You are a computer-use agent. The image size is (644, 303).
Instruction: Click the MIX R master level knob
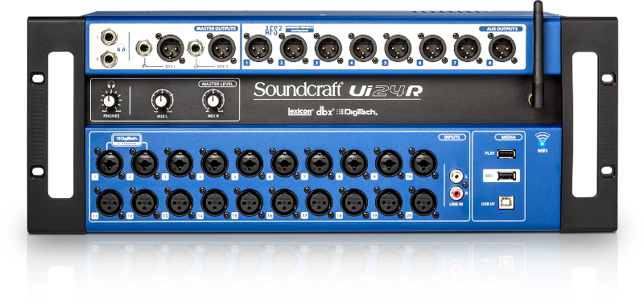coord(213,101)
